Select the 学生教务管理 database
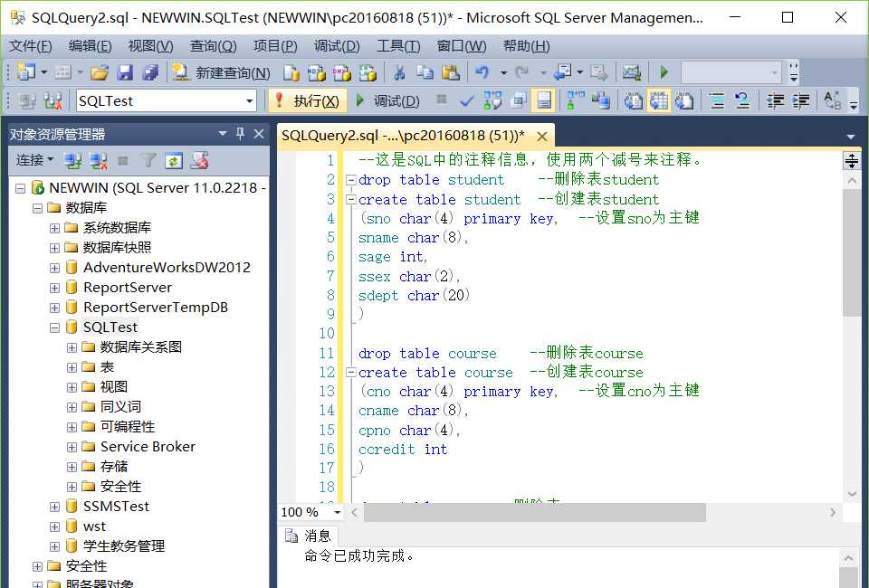869x588 pixels. (124, 546)
